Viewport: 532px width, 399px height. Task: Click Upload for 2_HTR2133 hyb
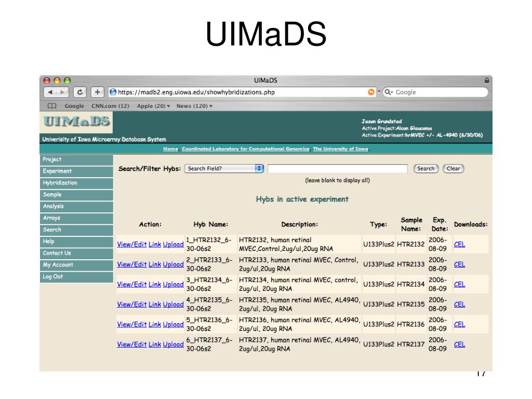pyautogui.click(x=173, y=264)
